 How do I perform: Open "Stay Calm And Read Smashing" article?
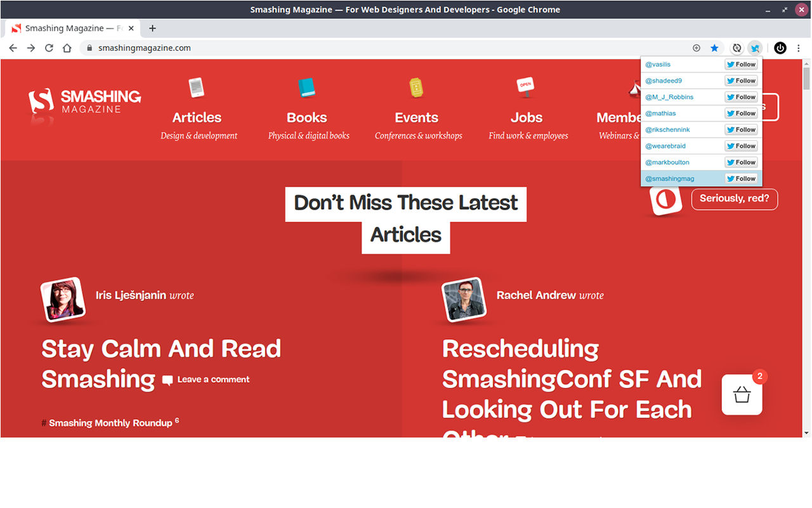coord(161,364)
